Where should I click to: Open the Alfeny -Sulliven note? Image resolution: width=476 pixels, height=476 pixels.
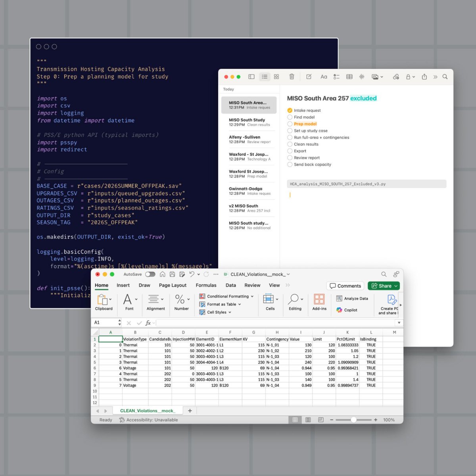click(249, 139)
